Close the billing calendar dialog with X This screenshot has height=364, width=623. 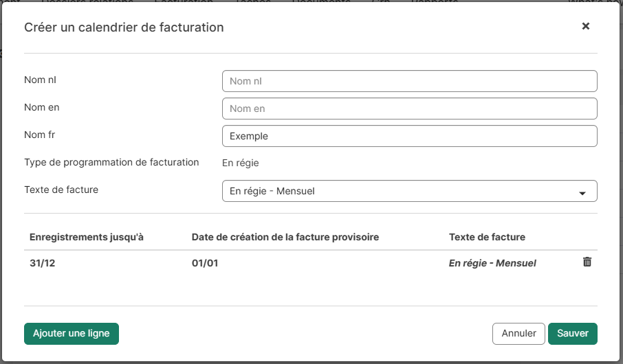tap(586, 26)
